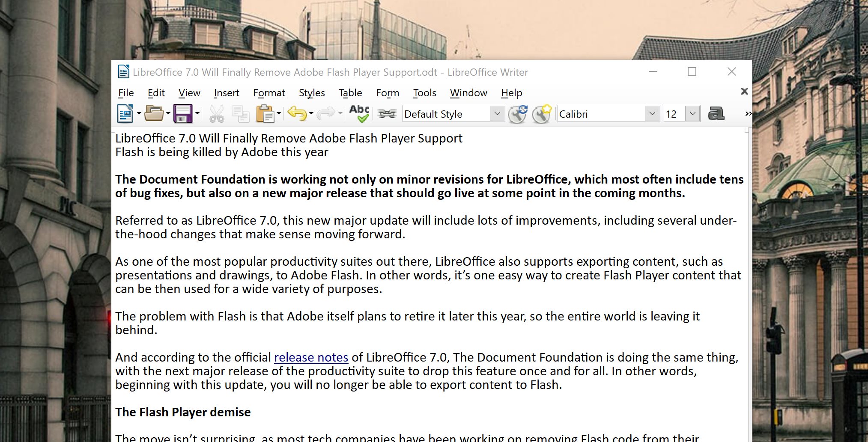Toggle formatting marks icon
Screen dimensions: 868x442
tap(387, 114)
